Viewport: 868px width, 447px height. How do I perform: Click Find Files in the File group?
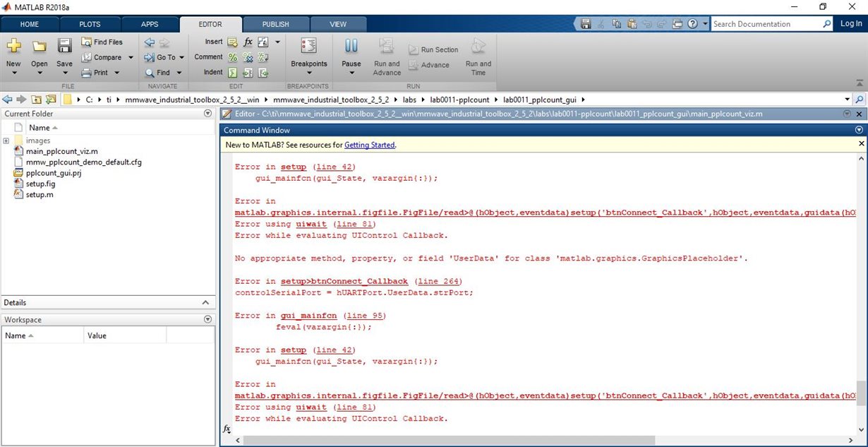click(x=102, y=42)
